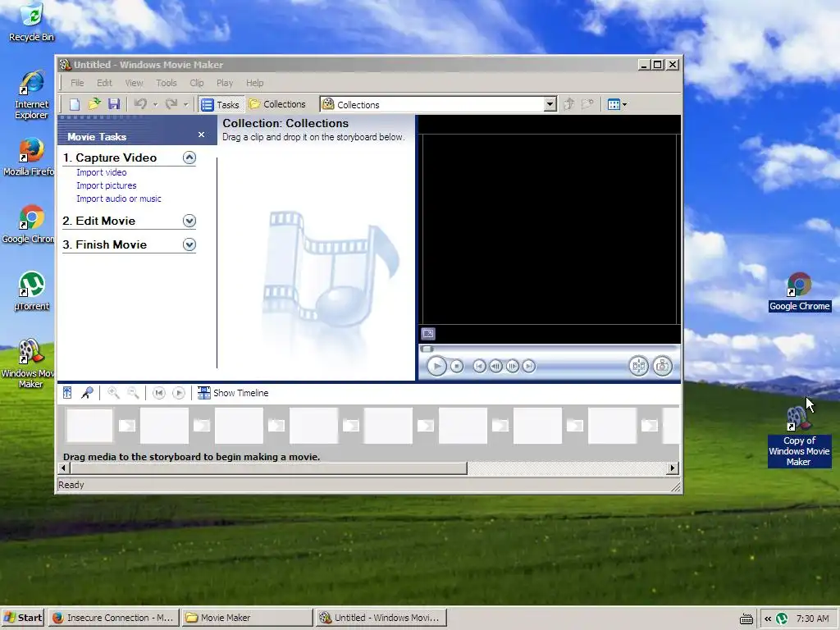Viewport: 840px width, 630px height.
Task: Click the Import pictures link
Action: coord(106,185)
